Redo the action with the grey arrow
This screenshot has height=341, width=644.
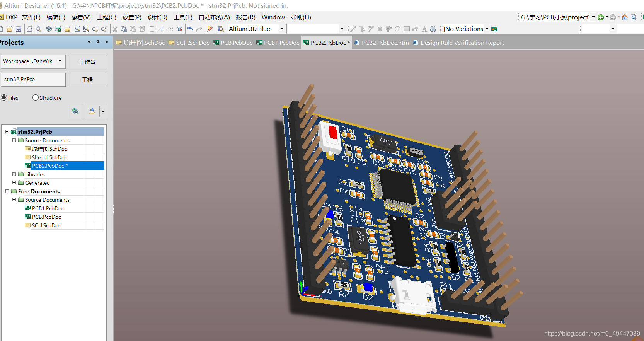[x=199, y=29]
